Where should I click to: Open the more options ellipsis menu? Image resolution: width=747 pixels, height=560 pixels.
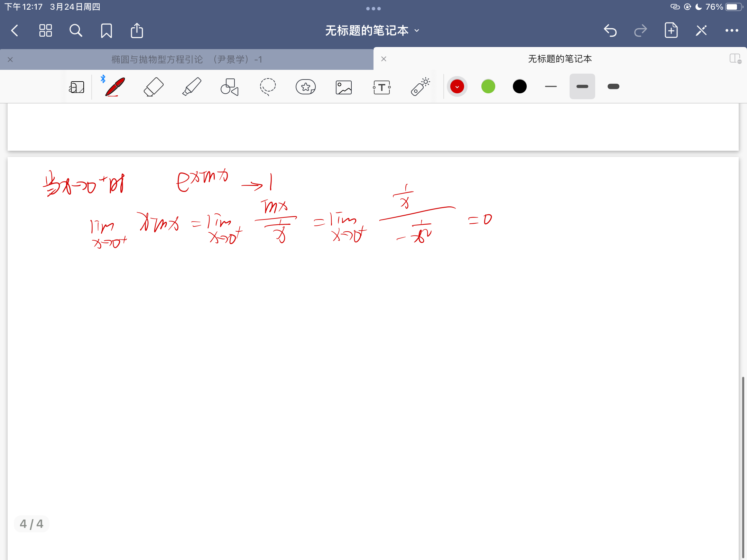pyautogui.click(x=732, y=31)
